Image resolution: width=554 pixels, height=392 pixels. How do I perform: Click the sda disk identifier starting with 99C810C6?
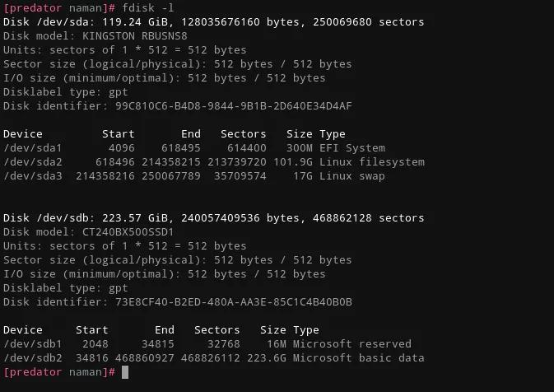[234, 106]
